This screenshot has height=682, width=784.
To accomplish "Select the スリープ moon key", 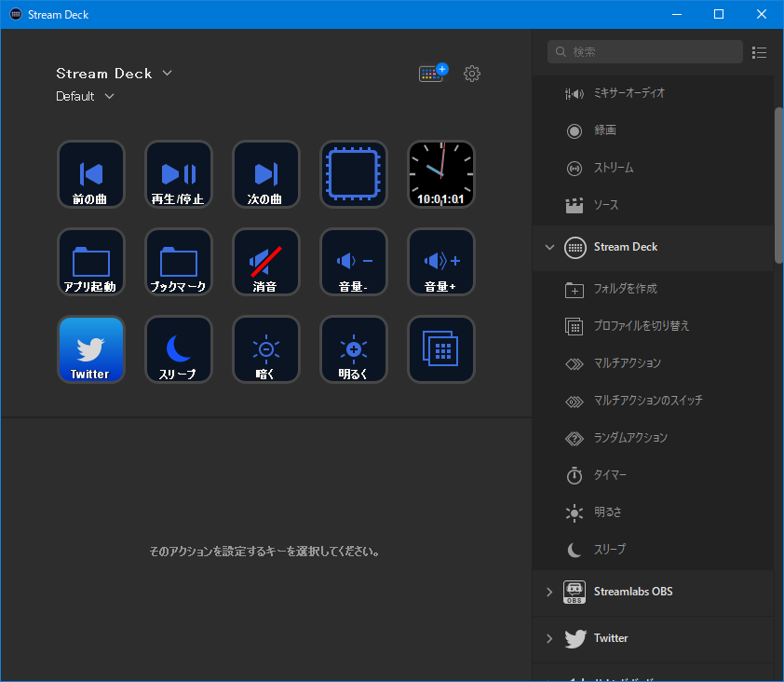I will point(179,349).
